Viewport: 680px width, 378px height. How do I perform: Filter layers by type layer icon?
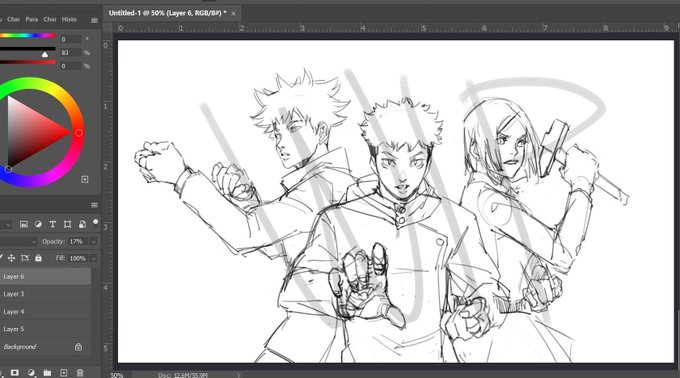tap(52, 224)
